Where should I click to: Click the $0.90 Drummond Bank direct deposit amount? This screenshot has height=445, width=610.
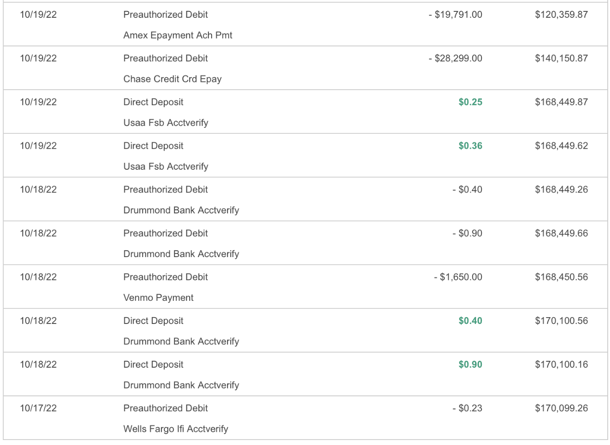click(470, 364)
